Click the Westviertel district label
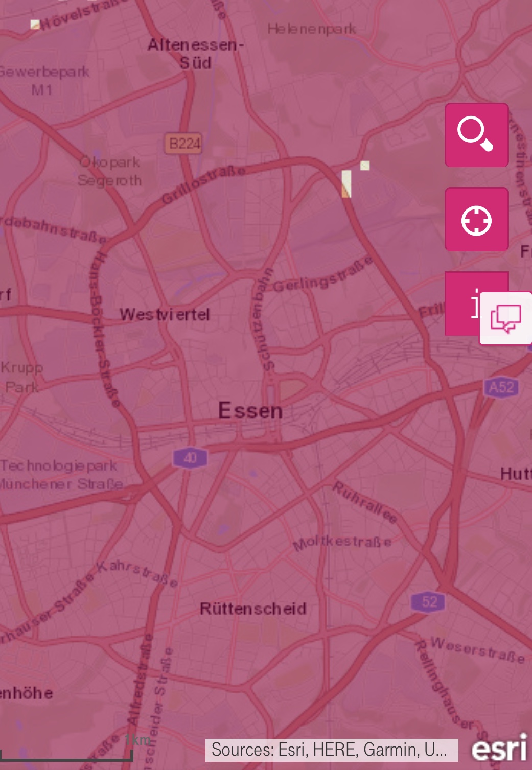532x770 pixels. pos(165,314)
